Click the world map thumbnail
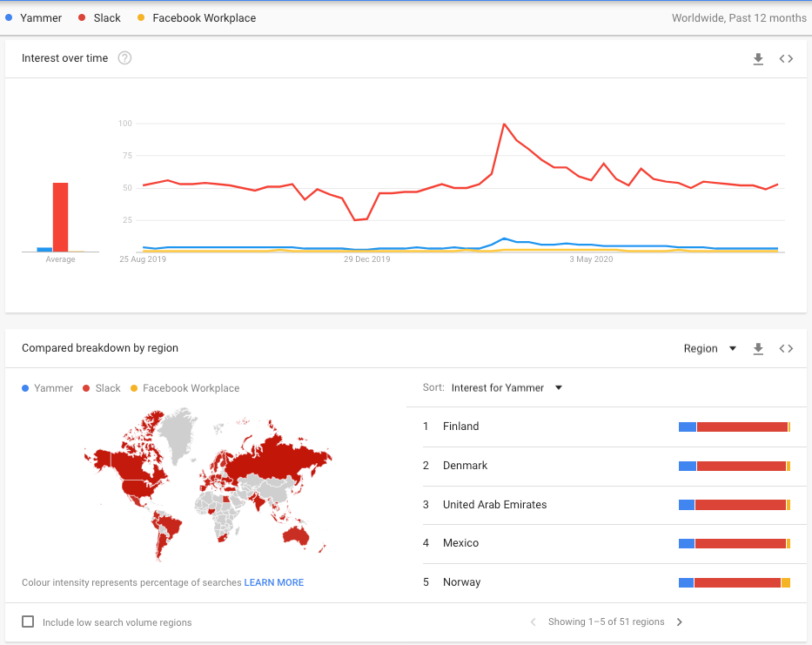 click(208, 483)
